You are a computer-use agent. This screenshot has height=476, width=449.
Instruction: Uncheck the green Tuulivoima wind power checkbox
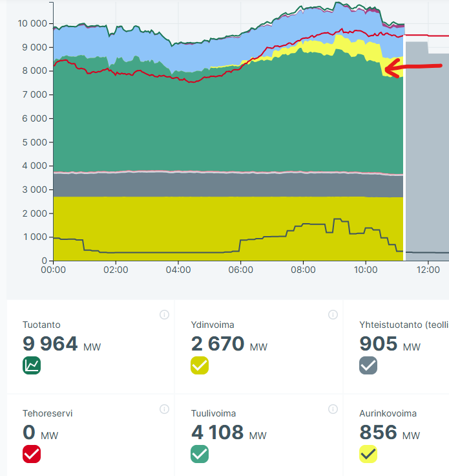point(200,454)
